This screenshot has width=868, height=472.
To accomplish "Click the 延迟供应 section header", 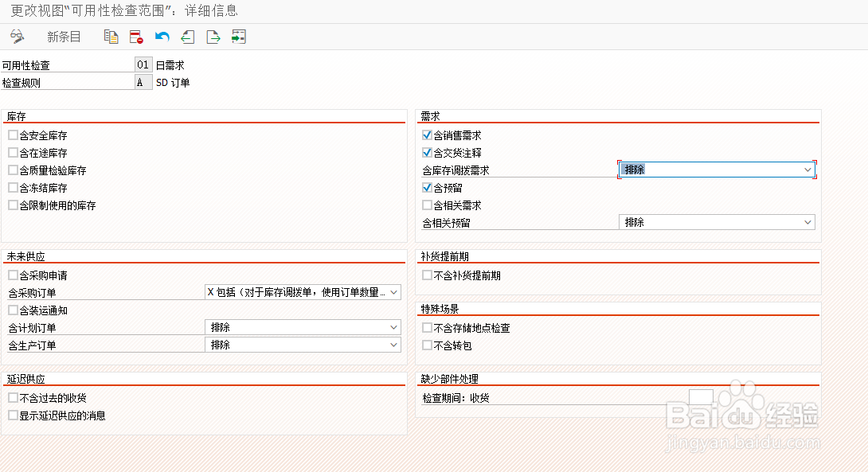I will [x=26, y=379].
